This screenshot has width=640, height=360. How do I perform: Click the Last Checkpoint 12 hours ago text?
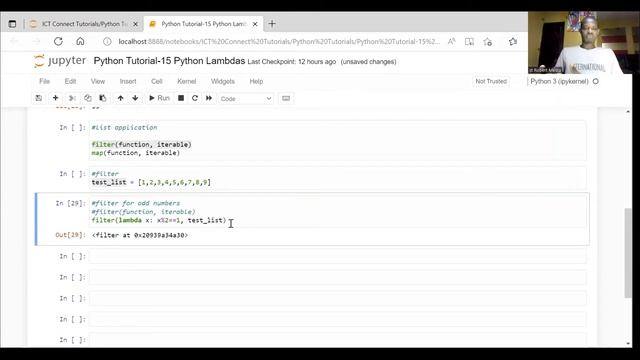tap(292, 62)
